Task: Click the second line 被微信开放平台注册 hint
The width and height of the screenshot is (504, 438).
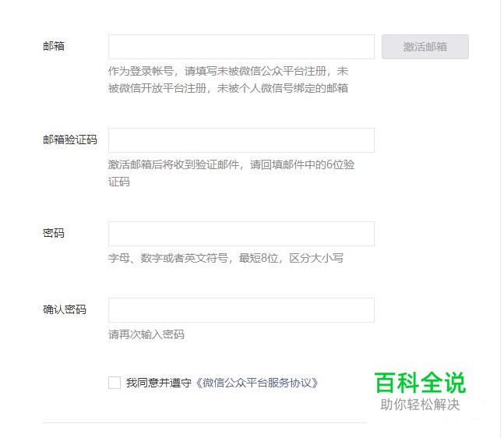Action: pyautogui.click(x=228, y=88)
